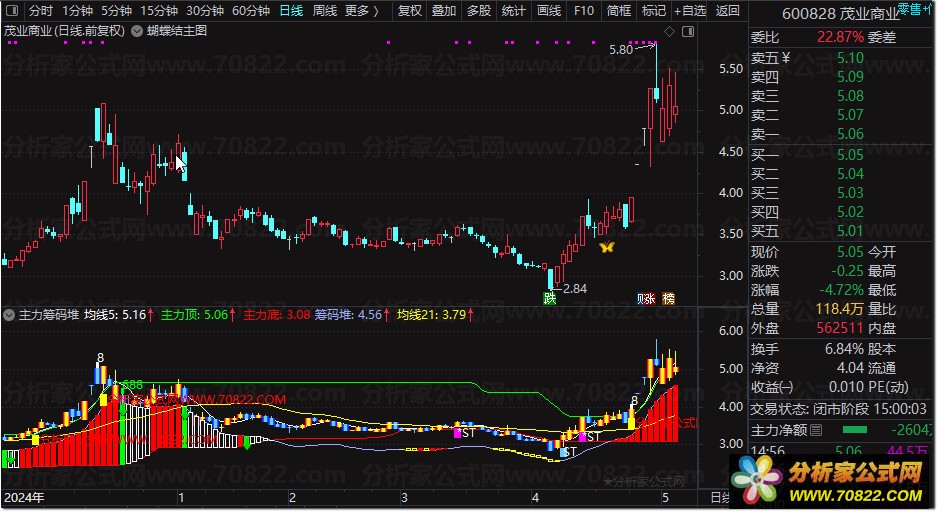939x512 pixels.
Task: Click the 零售 sector link
Action: pyautogui.click(x=910, y=9)
